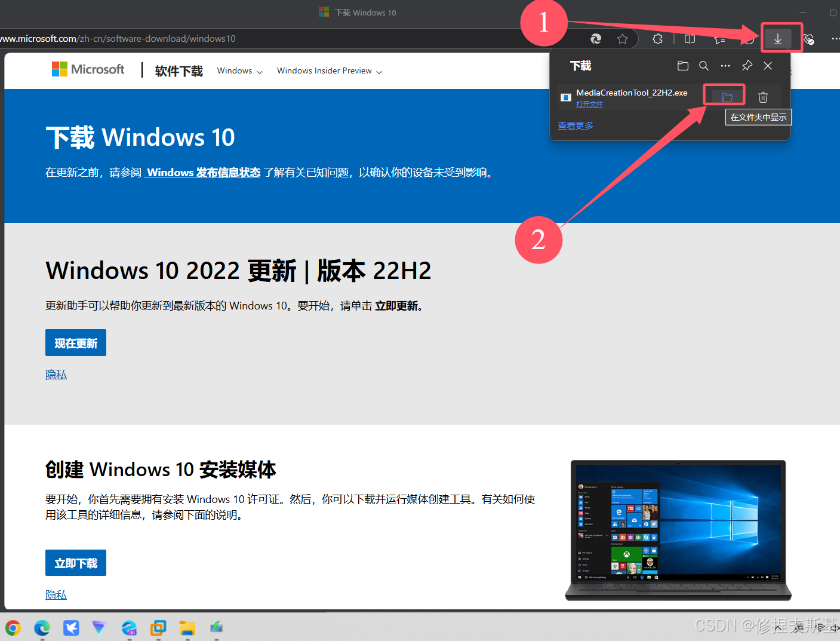Select the 软件下载 menu item
Image resolution: width=840 pixels, height=641 pixels.
179,70
